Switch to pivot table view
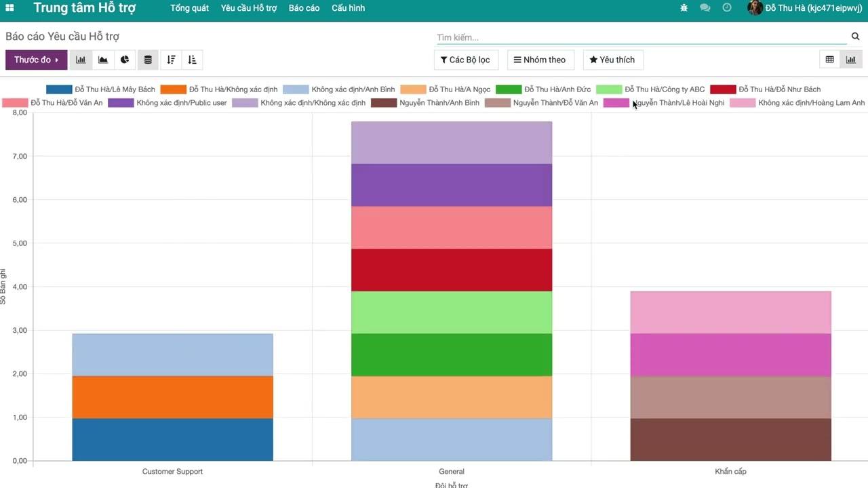 point(829,60)
